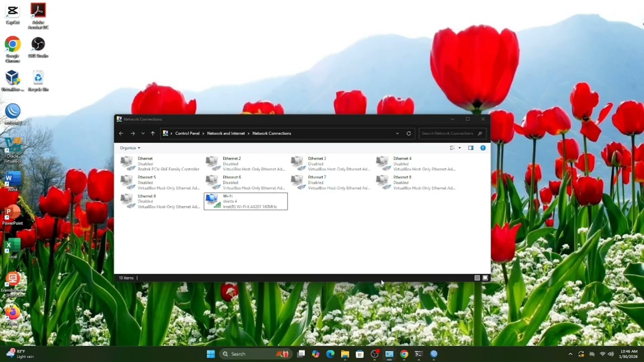The image size is (644, 362).
Task: Open PowerPoint desktop shortcut
Action: 13,215
